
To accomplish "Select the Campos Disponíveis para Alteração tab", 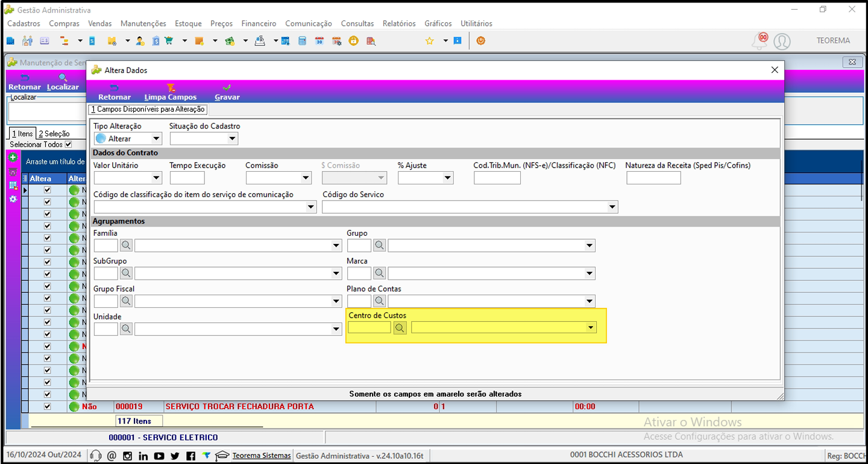I will point(148,110).
